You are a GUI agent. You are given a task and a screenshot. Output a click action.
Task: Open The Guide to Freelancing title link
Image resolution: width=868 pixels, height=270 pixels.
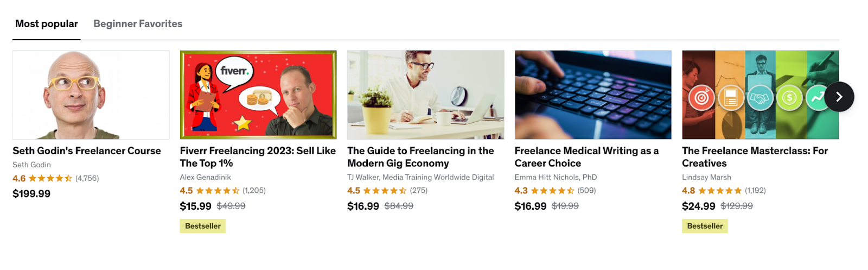coord(420,157)
